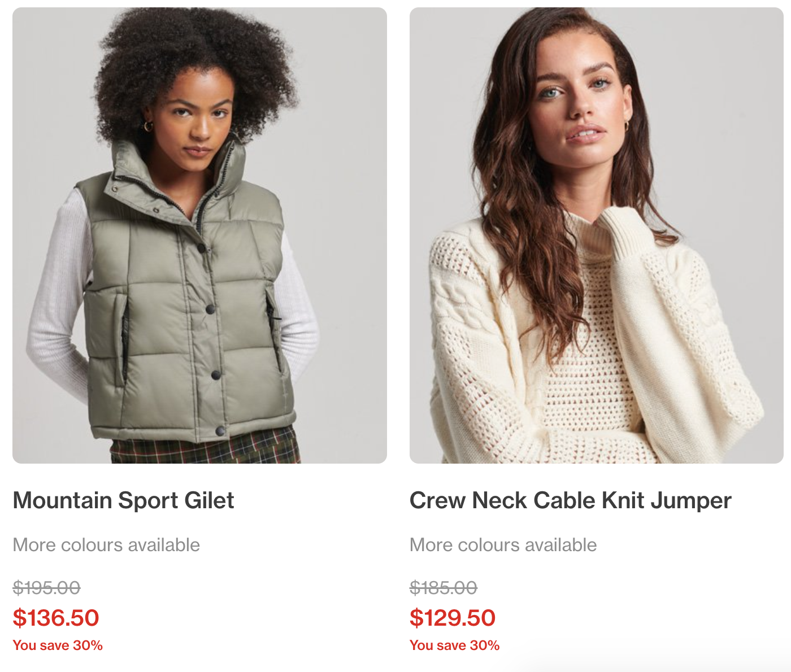Select the $129.50 sale price
Image resolution: width=791 pixels, height=672 pixels.
453,618
